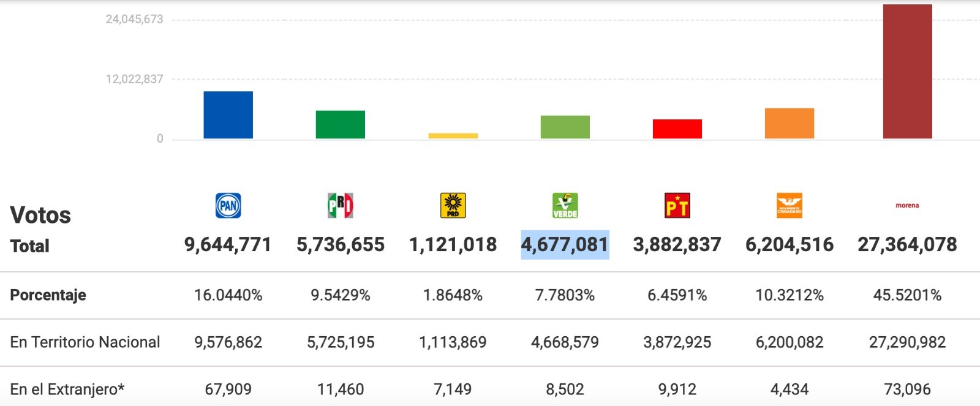
Task: Click the Verde party logo
Action: [x=565, y=206]
